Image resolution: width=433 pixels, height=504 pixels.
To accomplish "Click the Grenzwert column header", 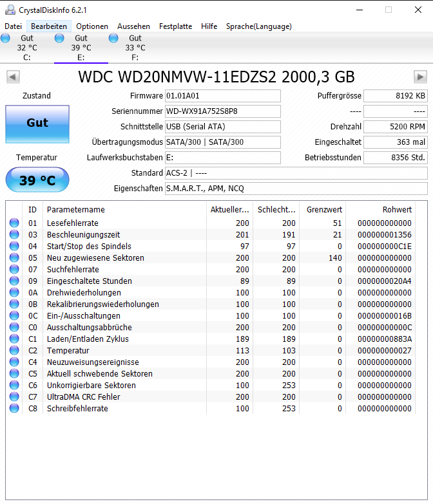I will tap(323, 210).
